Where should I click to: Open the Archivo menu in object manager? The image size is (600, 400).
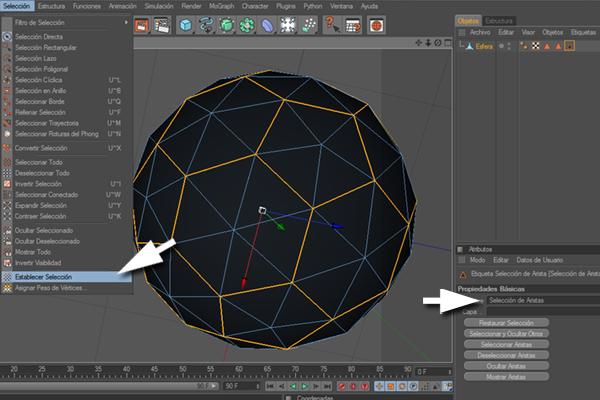click(x=480, y=33)
